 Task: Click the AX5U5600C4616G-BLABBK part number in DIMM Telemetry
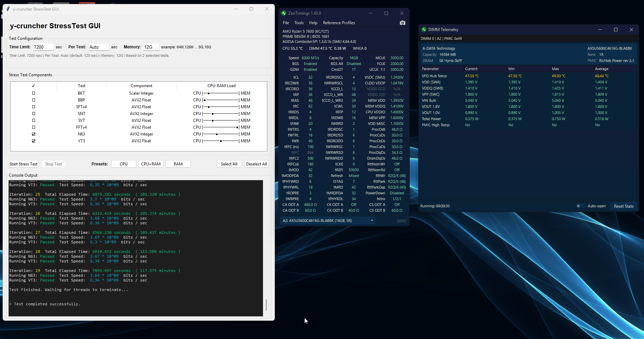tap(610, 48)
